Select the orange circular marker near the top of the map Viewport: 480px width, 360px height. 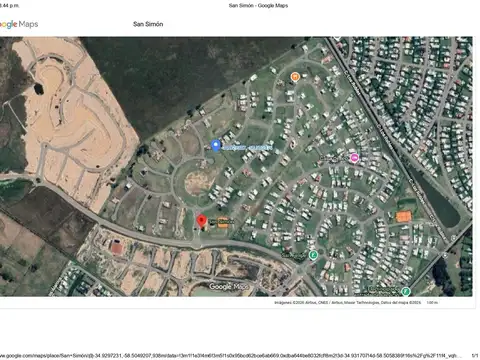(x=295, y=77)
